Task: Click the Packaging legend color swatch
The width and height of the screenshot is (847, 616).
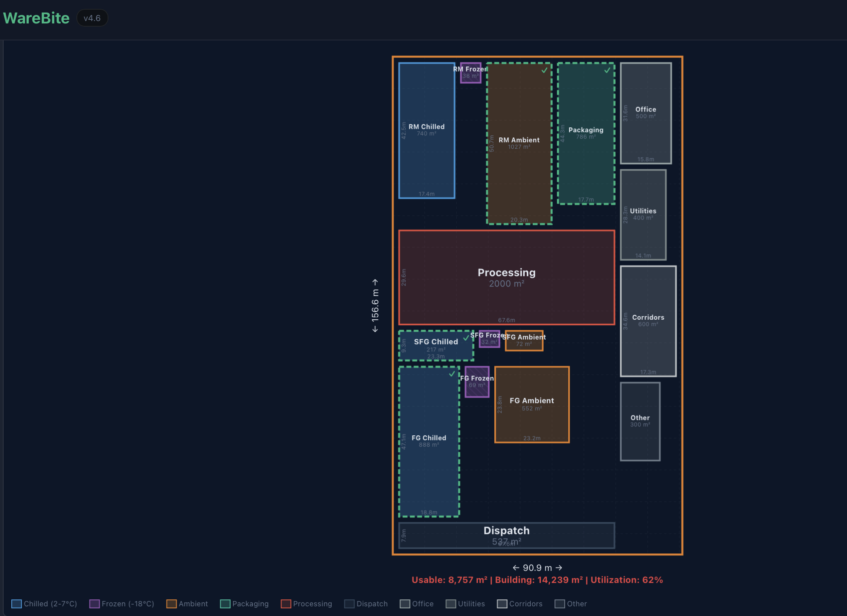Action: pyautogui.click(x=225, y=603)
